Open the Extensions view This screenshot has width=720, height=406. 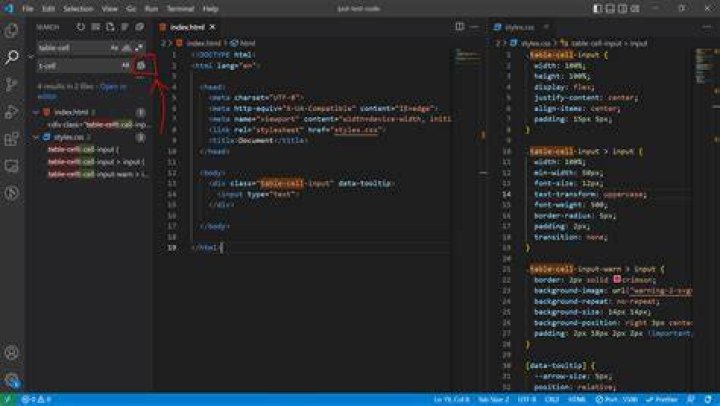pos(11,139)
